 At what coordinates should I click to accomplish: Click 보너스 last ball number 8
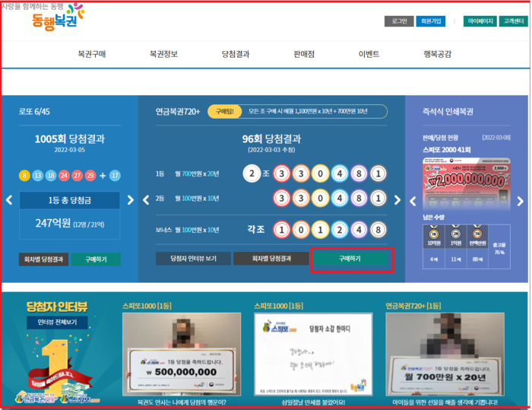pyautogui.click(x=378, y=230)
